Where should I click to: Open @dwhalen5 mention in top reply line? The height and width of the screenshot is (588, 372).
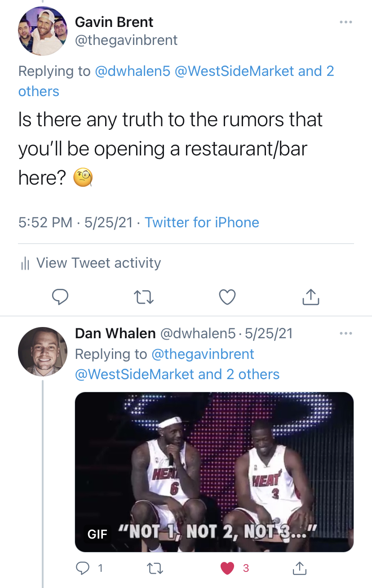[x=133, y=71]
